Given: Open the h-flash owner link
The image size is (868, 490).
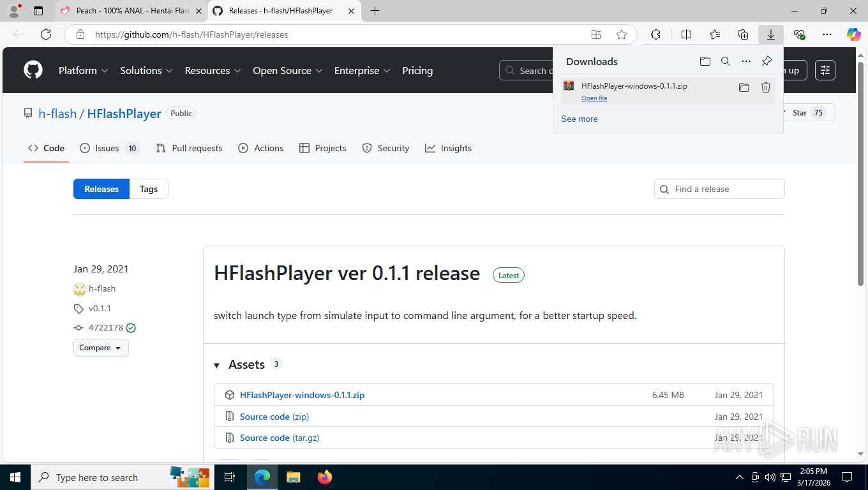Looking at the screenshot, I should click(57, 114).
